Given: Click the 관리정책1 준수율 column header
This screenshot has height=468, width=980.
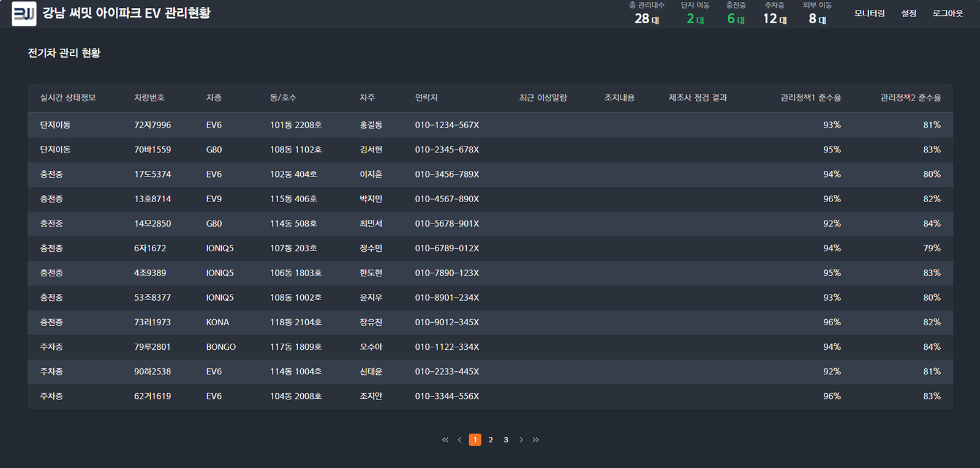Looking at the screenshot, I should pos(810,98).
